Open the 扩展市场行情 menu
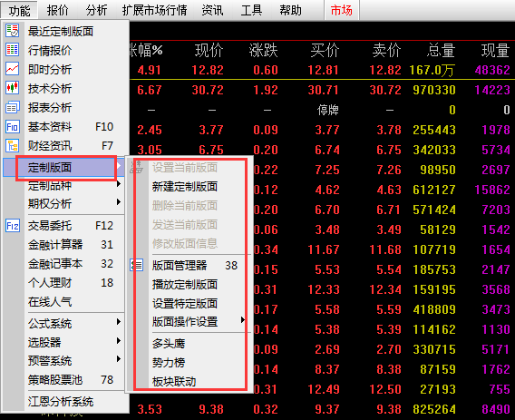This screenshot has width=515, height=420. [154, 10]
